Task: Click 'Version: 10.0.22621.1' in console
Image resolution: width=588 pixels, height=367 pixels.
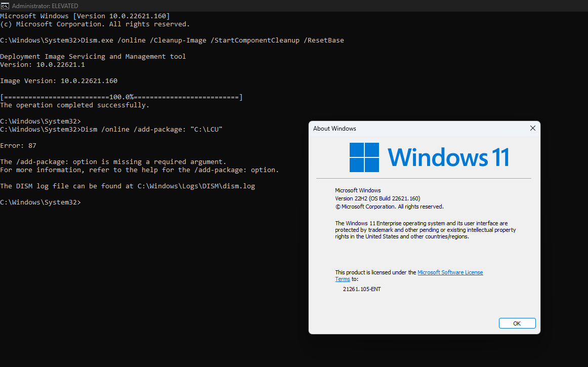Action: click(43, 65)
